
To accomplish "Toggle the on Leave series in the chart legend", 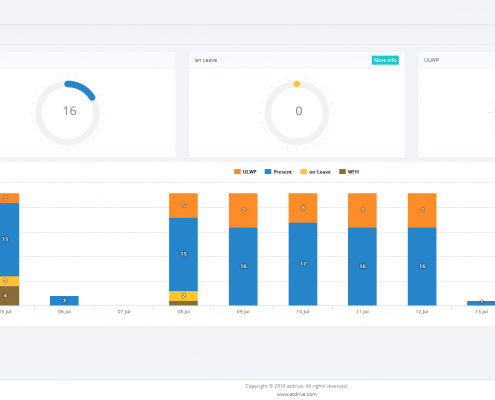I will [x=315, y=172].
